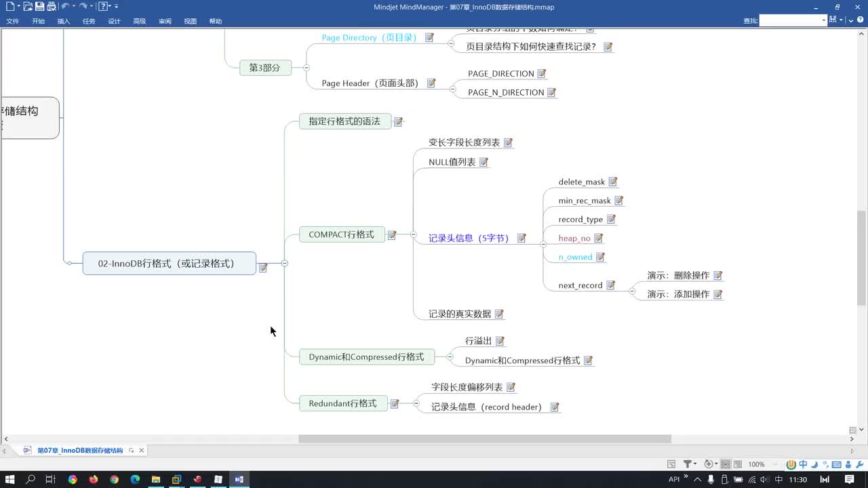Open the 插入 ribbon tab

[x=64, y=21]
